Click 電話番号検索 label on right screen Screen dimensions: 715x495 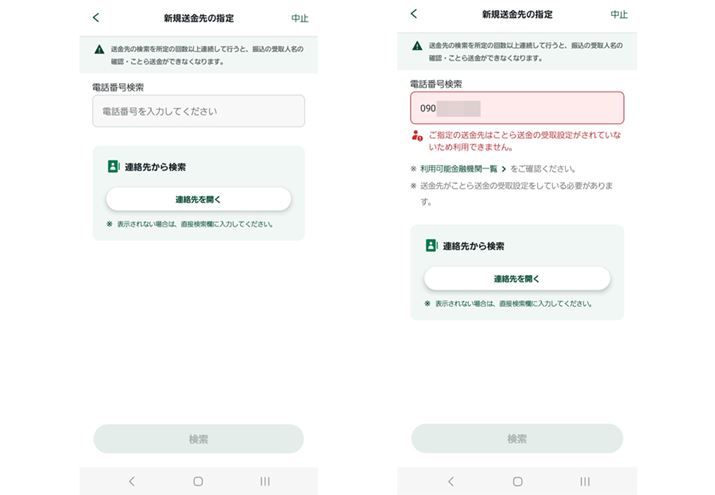tap(436, 84)
